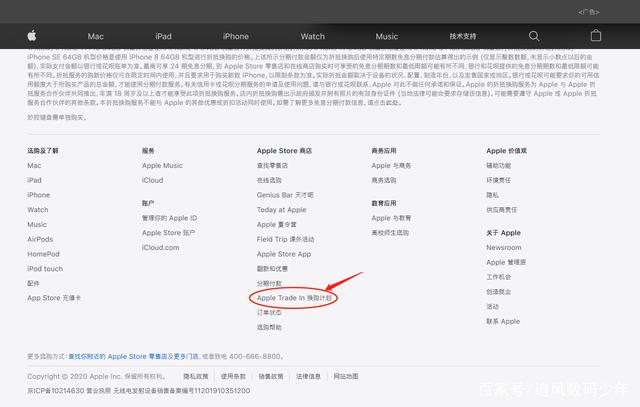Screen dimensions: 640x407
Task: Click the Mac link in the footer
Action: (x=34, y=165)
